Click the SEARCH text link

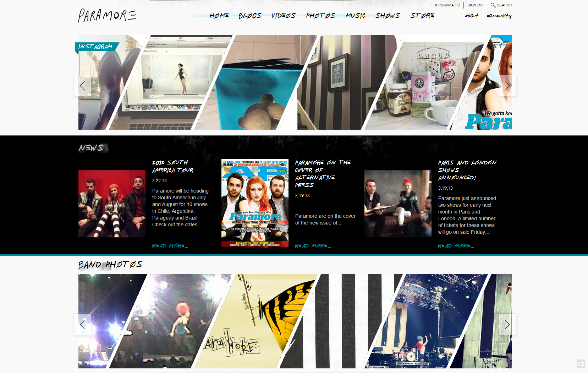504,5
